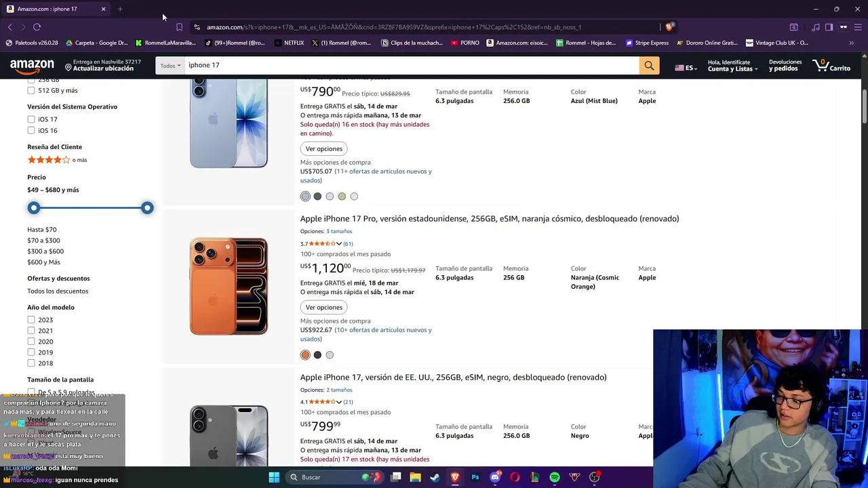Select the Hasta $70 price range
The height and width of the screenshot is (488, 868).
click(x=42, y=230)
